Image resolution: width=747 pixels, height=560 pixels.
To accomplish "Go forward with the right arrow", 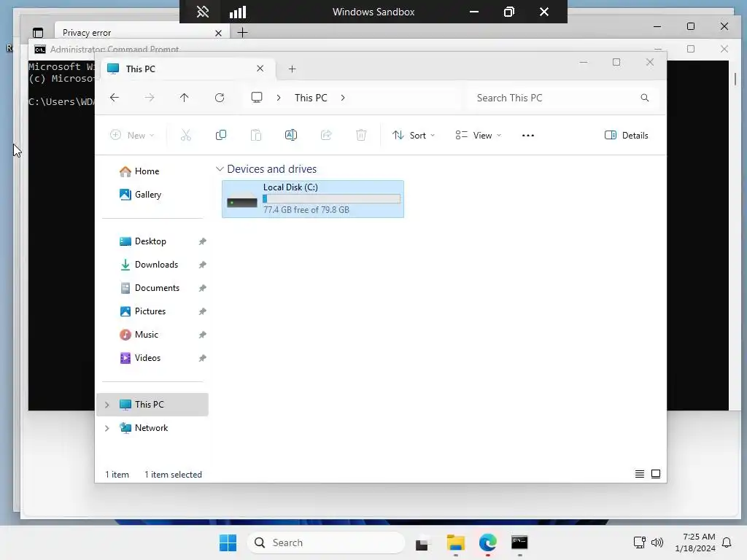I will (150, 98).
